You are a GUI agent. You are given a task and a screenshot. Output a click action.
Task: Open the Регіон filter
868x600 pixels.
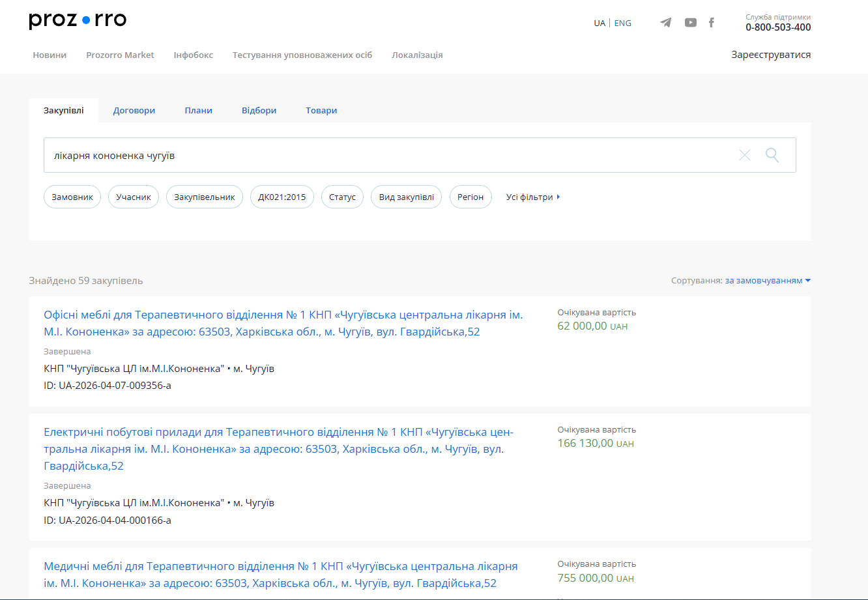[470, 197]
